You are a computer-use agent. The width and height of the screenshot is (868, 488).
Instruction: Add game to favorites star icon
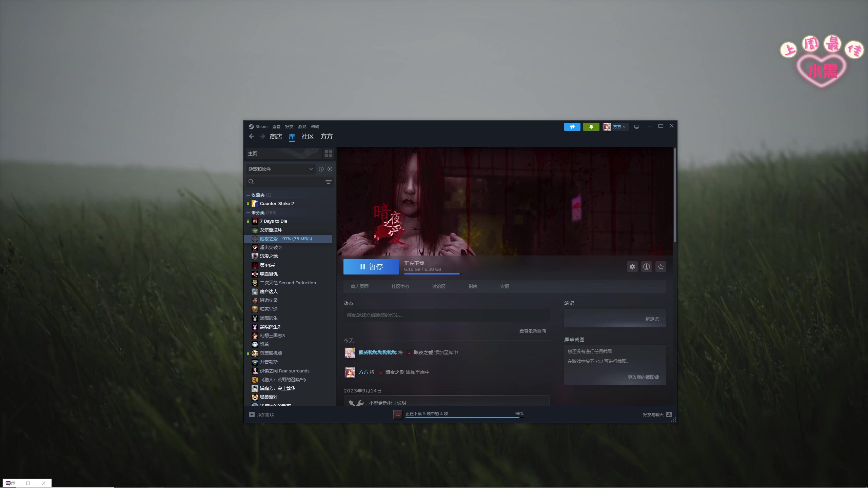[x=661, y=267]
